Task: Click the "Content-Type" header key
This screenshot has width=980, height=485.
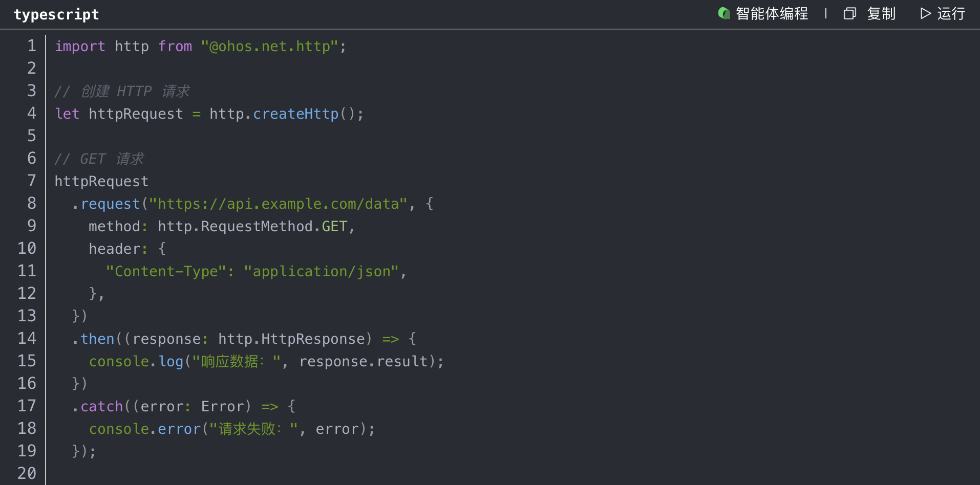Action: pyautogui.click(x=166, y=271)
